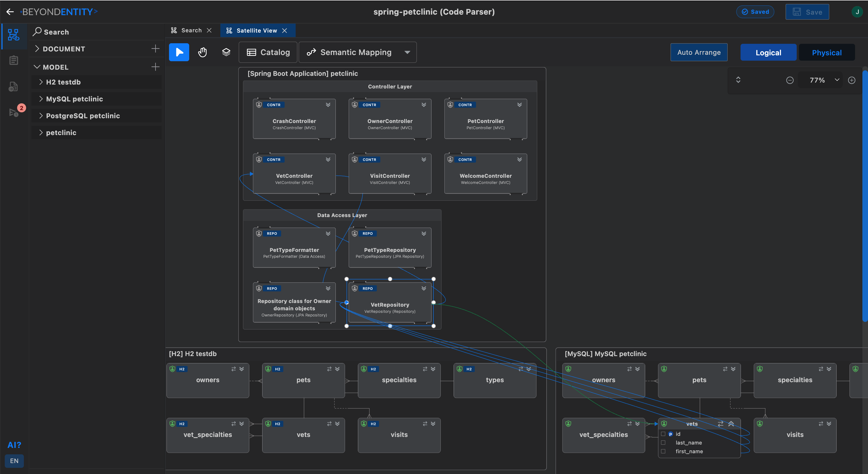Click the search magnifier icon
This screenshot has height=474, width=868.
[37, 32]
